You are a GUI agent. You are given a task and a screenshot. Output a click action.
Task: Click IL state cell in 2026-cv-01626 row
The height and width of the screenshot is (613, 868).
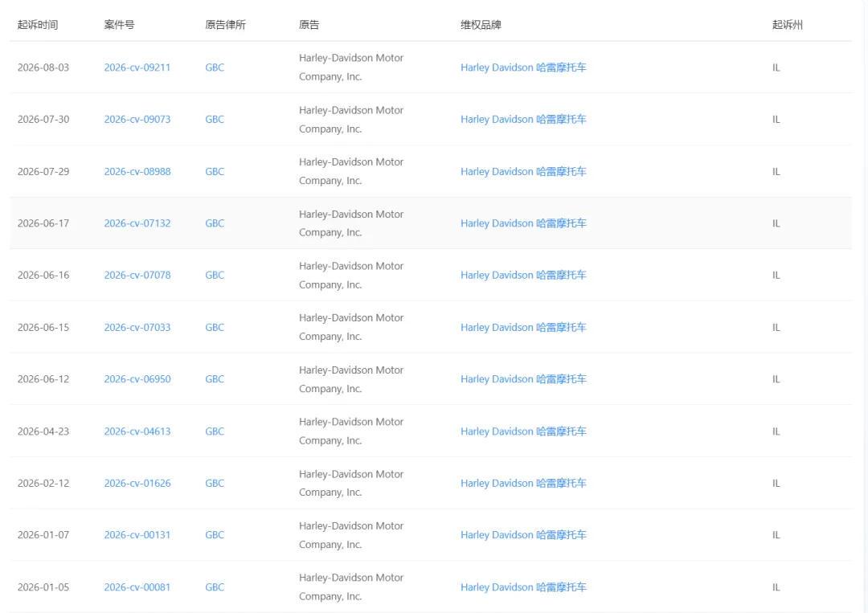click(x=776, y=483)
